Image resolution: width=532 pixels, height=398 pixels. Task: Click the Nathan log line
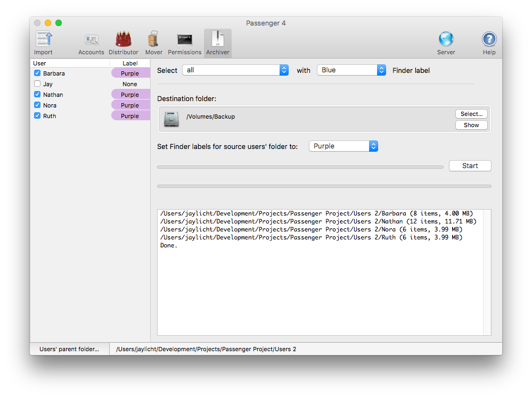pos(318,221)
